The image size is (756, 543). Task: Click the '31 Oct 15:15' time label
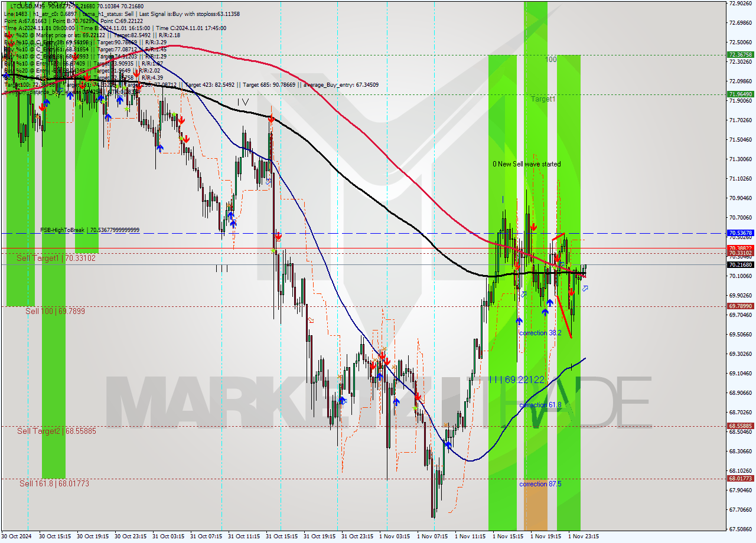(281, 537)
